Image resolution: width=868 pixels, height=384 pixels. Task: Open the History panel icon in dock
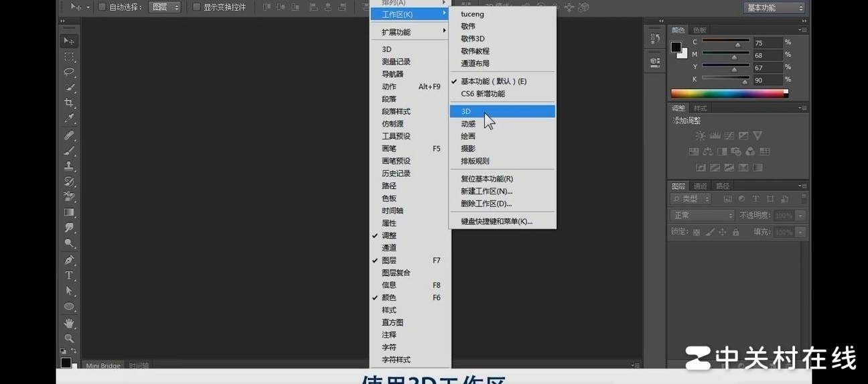click(655, 40)
